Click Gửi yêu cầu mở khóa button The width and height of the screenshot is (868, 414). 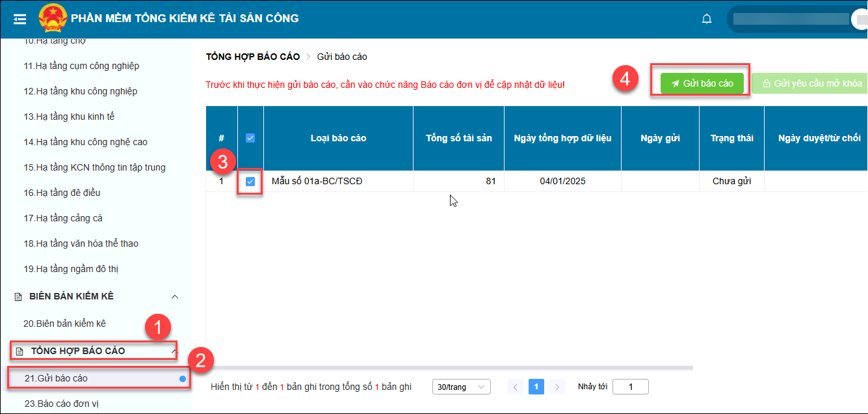coord(811,83)
